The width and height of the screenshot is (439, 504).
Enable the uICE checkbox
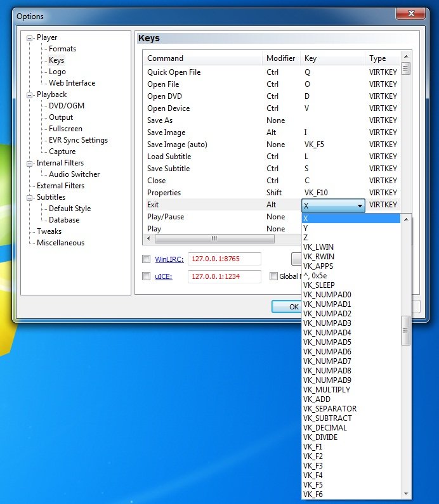(x=147, y=276)
